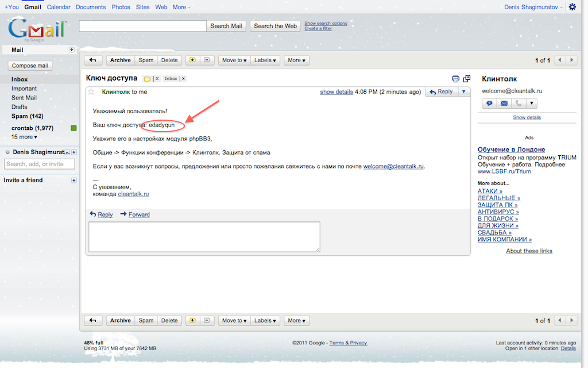Star the message from Клинтолк
This screenshot has height=368, width=588.
[91, 91]
